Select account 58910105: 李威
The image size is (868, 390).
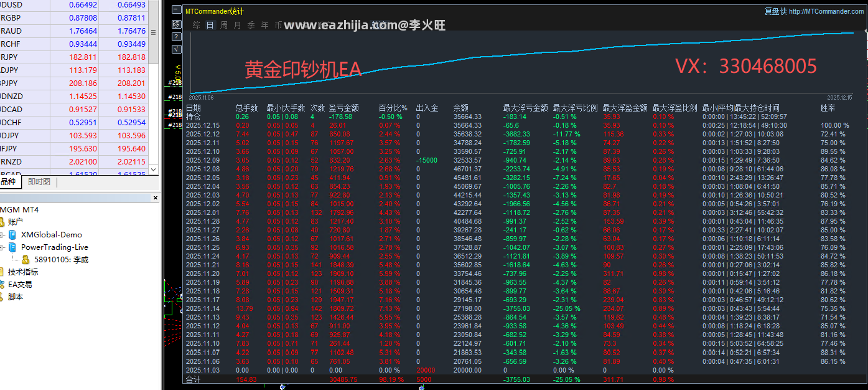coord(61,259)
